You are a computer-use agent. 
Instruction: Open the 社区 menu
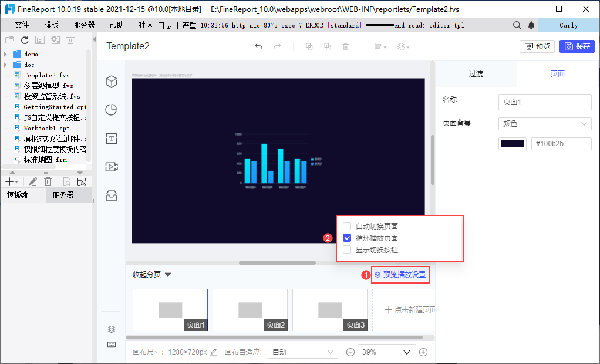pos(146,25)
